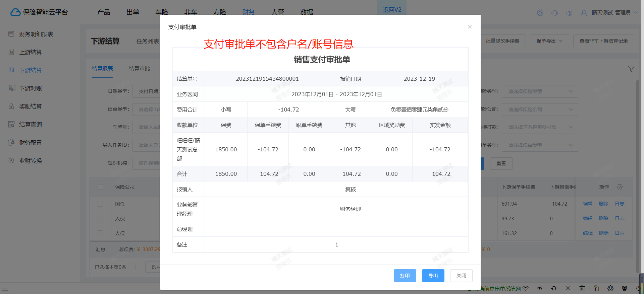Click the filter funnel icon
The image size is (644, 294).
click(x=631, y=69)
